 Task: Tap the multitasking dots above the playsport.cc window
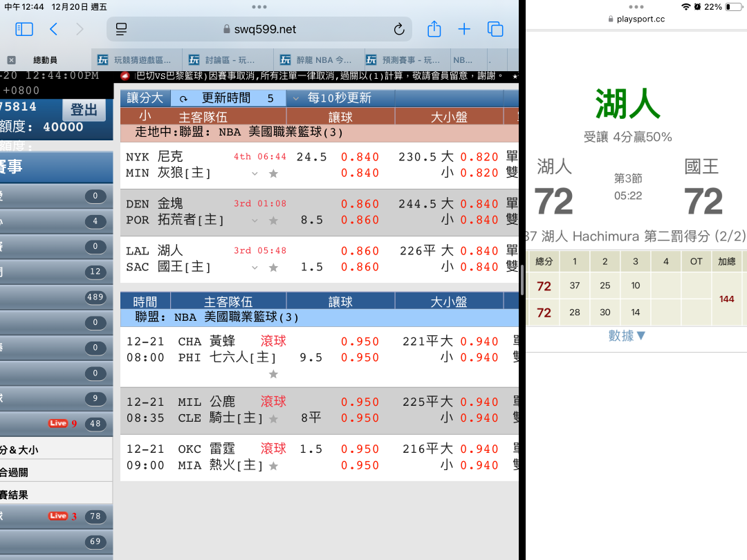636,7
